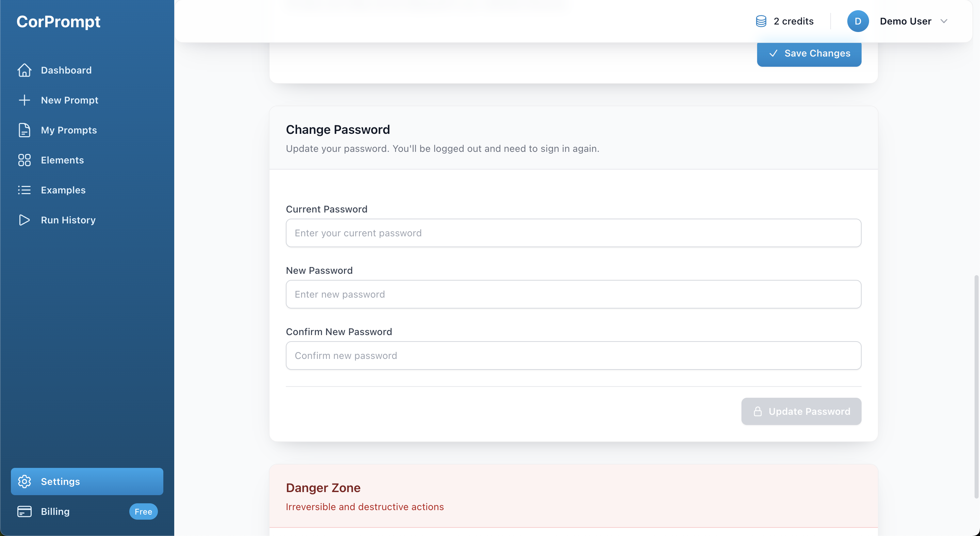Select the My Prompts document icon

click(24, 130)
